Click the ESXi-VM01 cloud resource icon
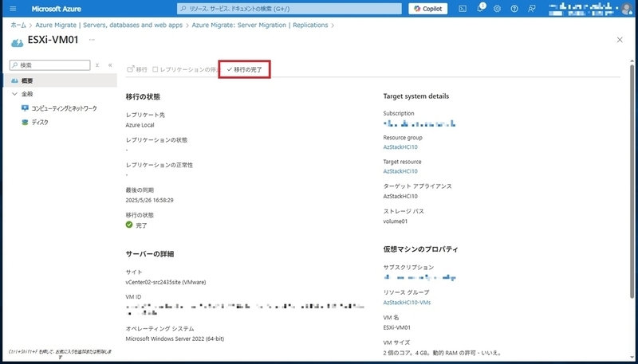Image resolution: width=638 pixels, height=364 pixels. (17, 41)
